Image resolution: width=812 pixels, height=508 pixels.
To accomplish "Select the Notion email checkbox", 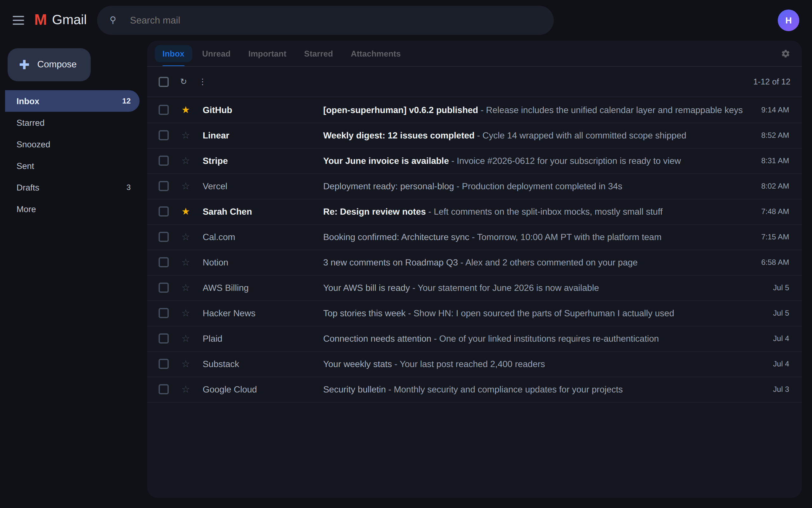I will coord(163,262).
